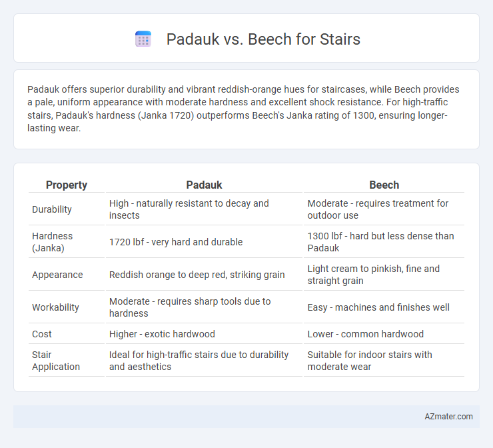The width and height of the screenshot is (493, 448).
Task: Select the Hardness (Janka) row label
Action: click(52, 242)
